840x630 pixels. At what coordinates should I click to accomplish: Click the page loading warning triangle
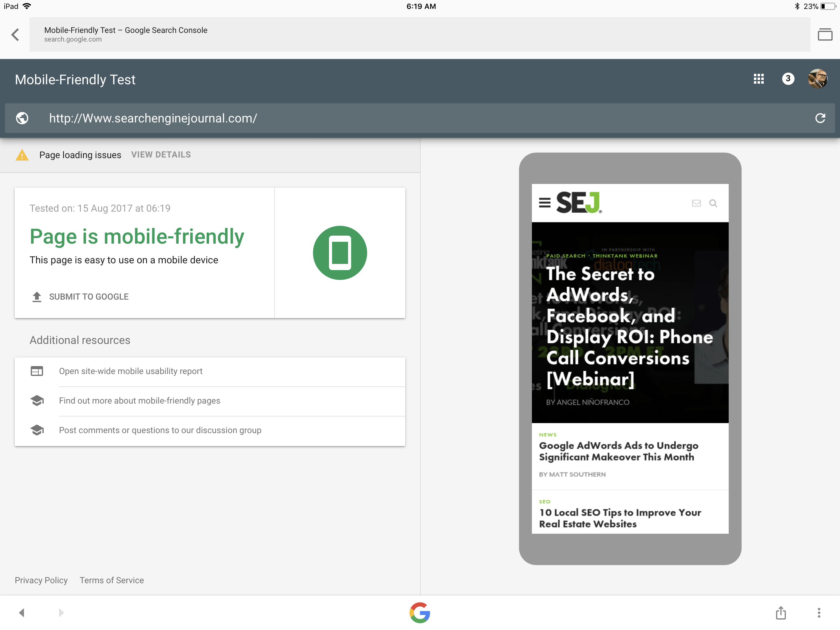22,155
